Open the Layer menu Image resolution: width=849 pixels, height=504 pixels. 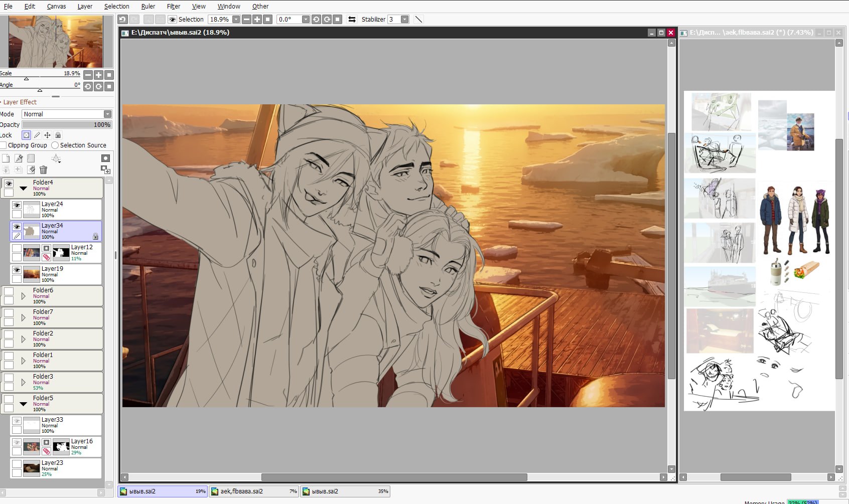pyautogui.click(x=85, y=7)
